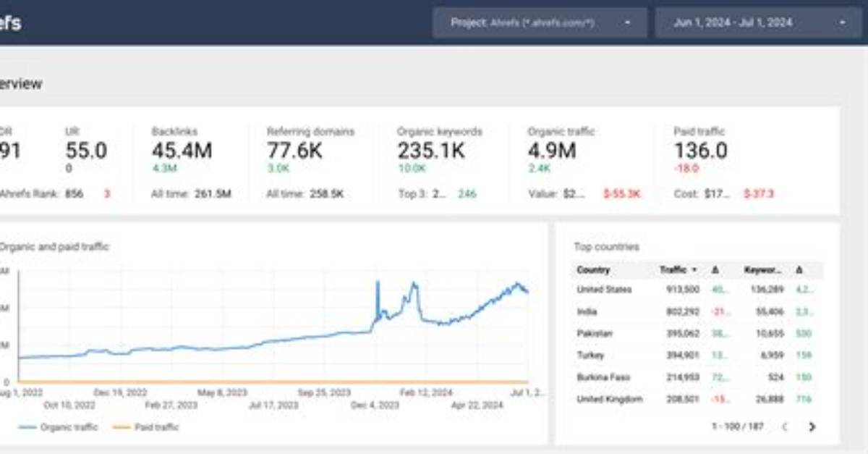Select the India row in Top countries
Screen dimensions: 868x454
coord(697,312)
